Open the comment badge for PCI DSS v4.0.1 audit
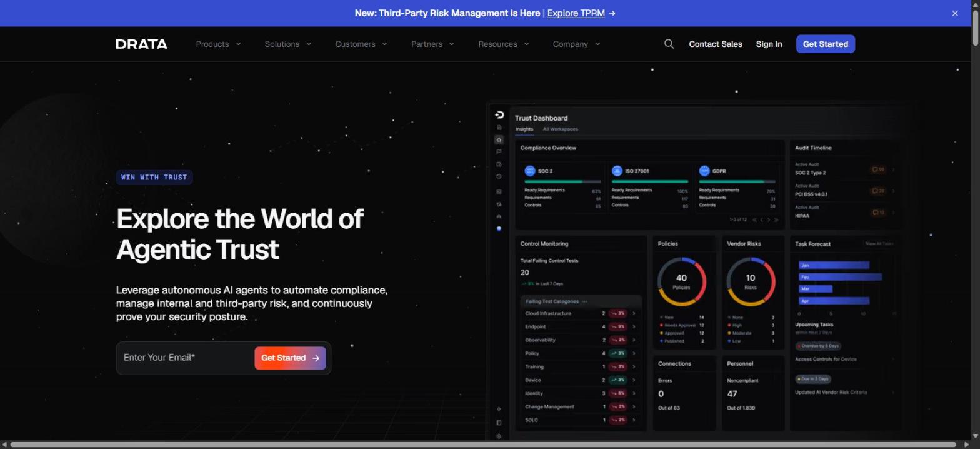 [x=878, y=191]
